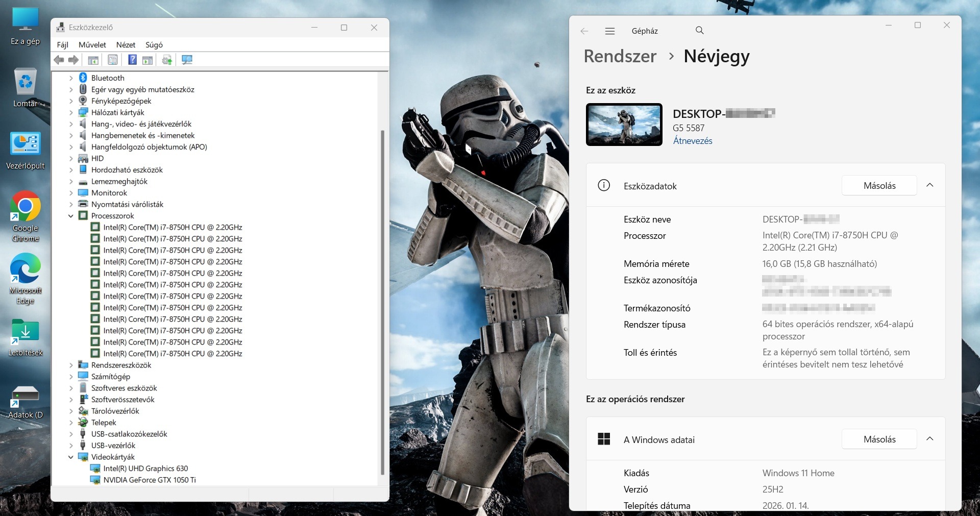Viewport: 980px width, 516px height.
Task: Click the blue Help question mark icon
Action: tap(132, 60)
